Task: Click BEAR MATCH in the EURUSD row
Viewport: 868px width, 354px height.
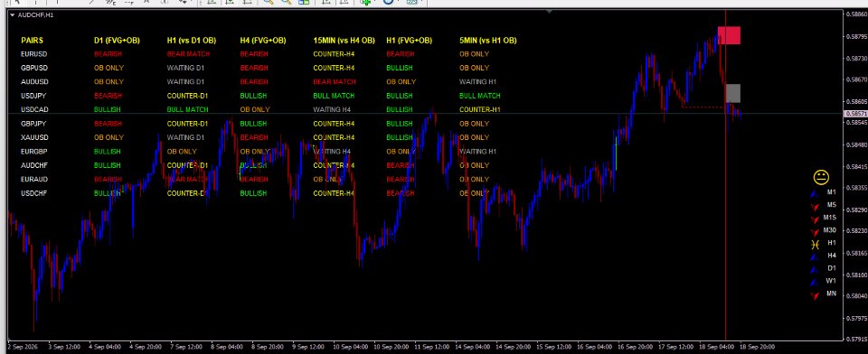Action: (x=188, y=54)
